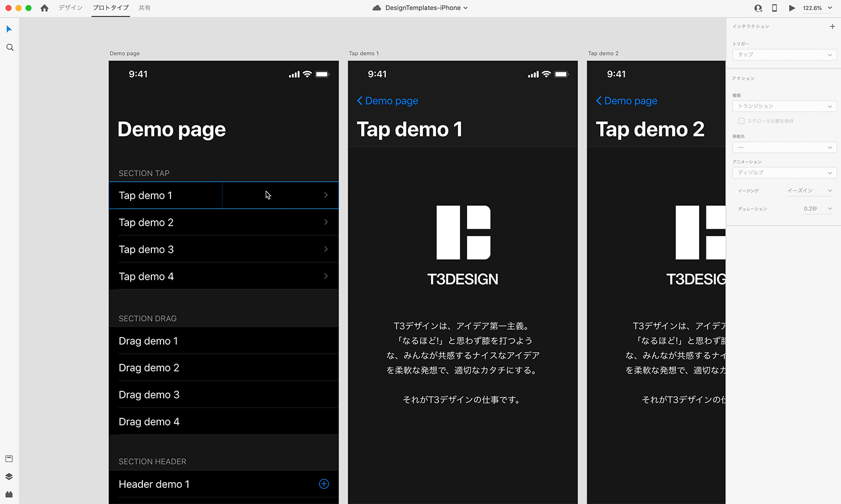Open the Layers panel icon
This screenshot has width=841, height=504.
pos(9,477)
